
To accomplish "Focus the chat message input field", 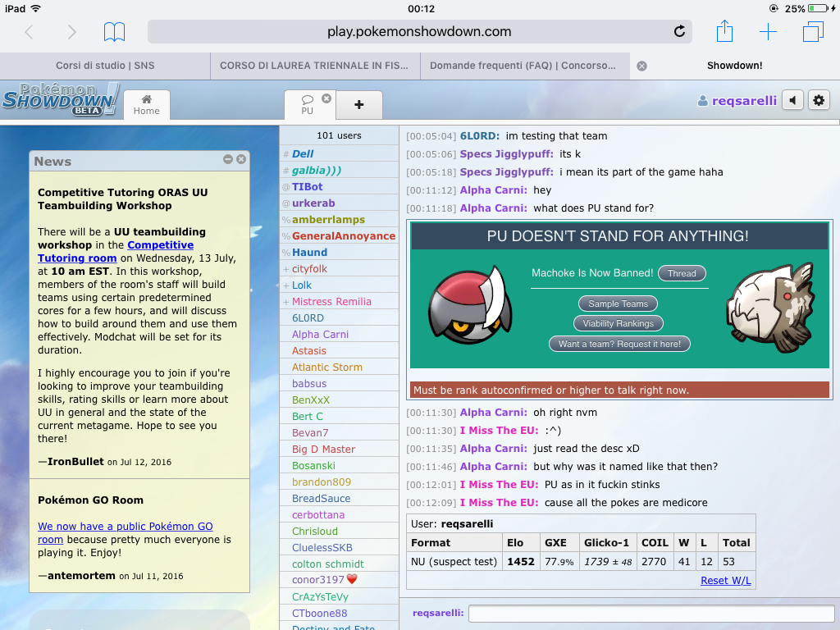I will pos(651,614).
